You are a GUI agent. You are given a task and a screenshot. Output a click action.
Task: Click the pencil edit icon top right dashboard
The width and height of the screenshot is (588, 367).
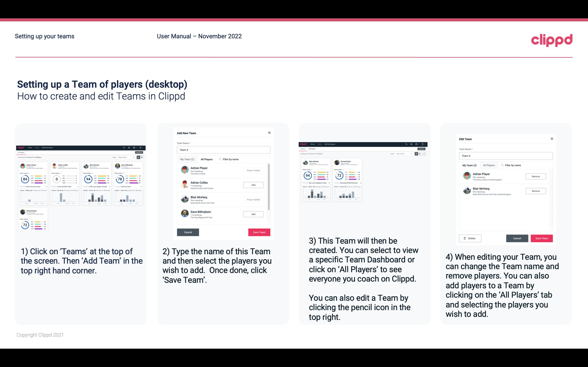(x=424, y=153)
